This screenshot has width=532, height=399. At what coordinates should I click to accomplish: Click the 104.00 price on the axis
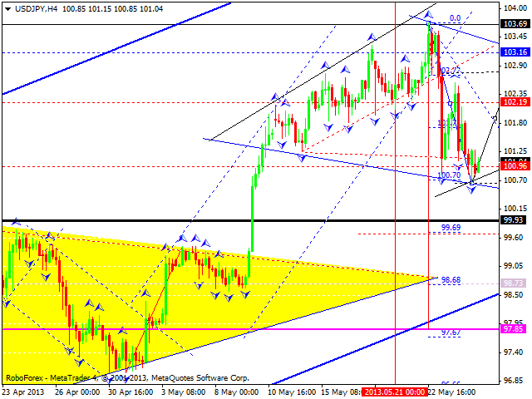tap(515, 8)
